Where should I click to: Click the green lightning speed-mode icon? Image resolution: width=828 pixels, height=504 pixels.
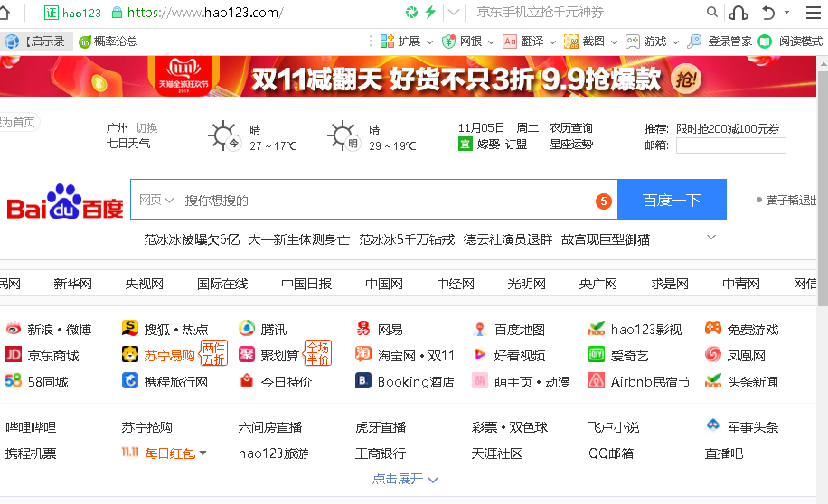pos(430,12)
